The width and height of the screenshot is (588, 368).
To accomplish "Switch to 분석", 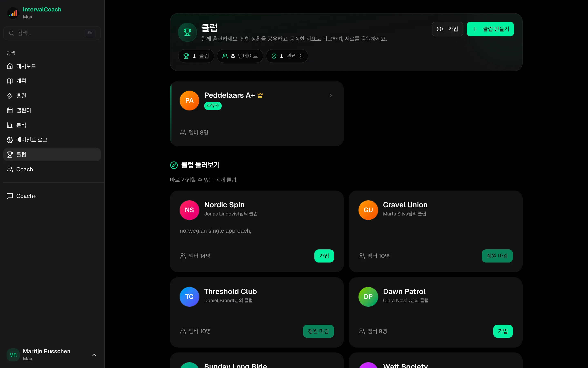I will [x=52, y=125].
